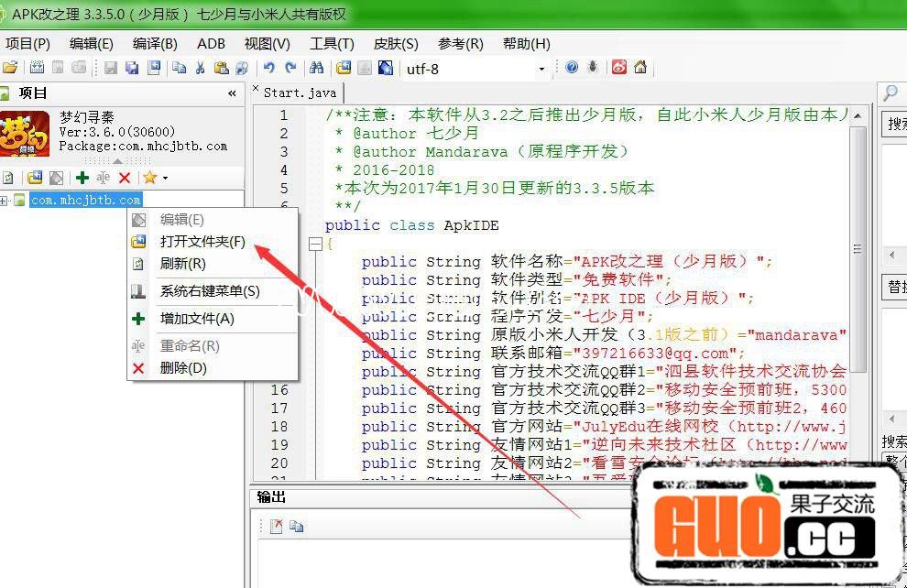907x588 pixels.
Task: Click the clear output icon in output panel
Action: click(277, 526)
